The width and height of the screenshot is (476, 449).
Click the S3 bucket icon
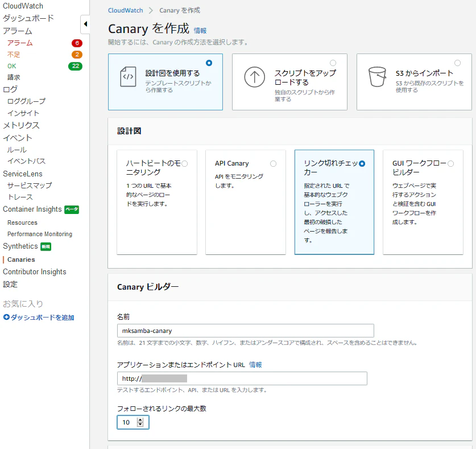(377, 77)
